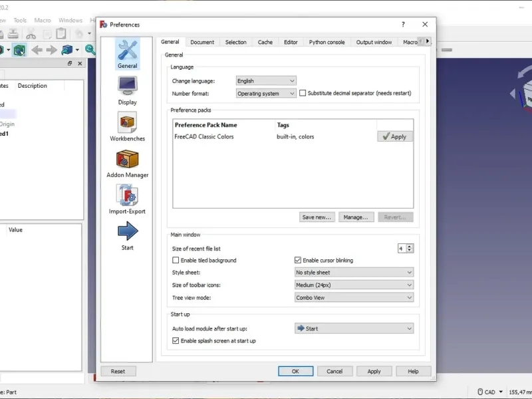Open the Number format dropdown
Image resolution: width=532 pixels, height=399 pixels.
pyautogui.click(x=266, y=93)
